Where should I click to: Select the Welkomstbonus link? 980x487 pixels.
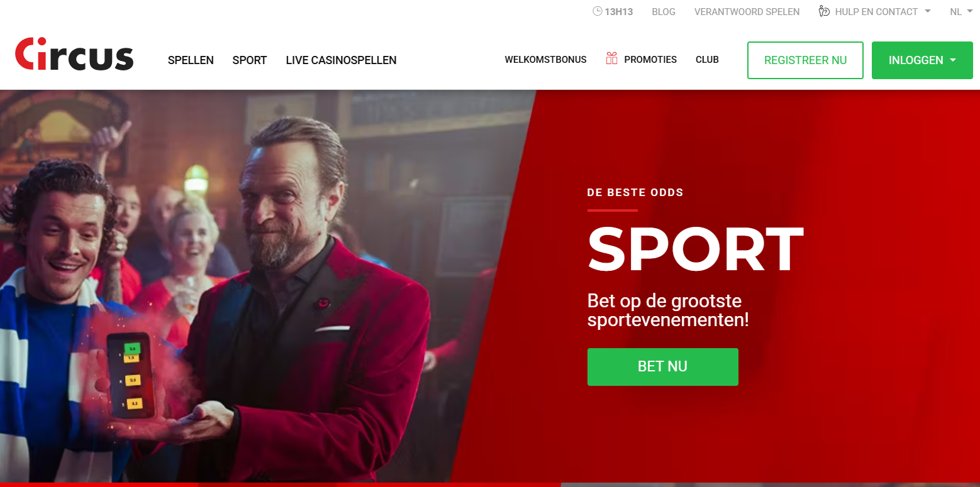click(x=545, y=60)
